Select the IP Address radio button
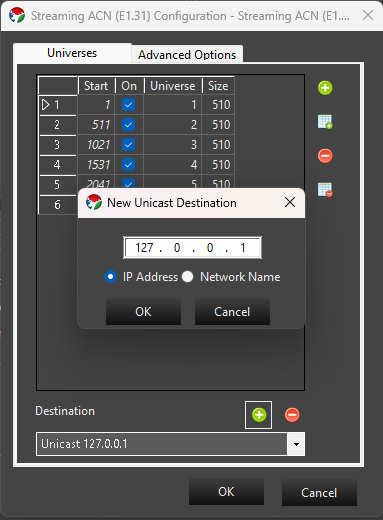 coord(110,277)
